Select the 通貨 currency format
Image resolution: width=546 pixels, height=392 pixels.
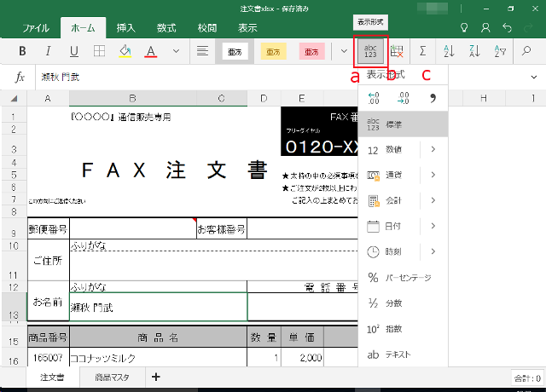coord(389,175)
